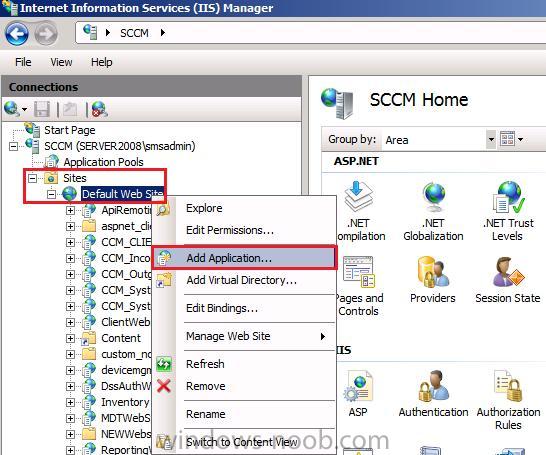The height and width of the screenshot is (455, 546).
Task: Expand the Content tree node
Action: tap(70, 338)
